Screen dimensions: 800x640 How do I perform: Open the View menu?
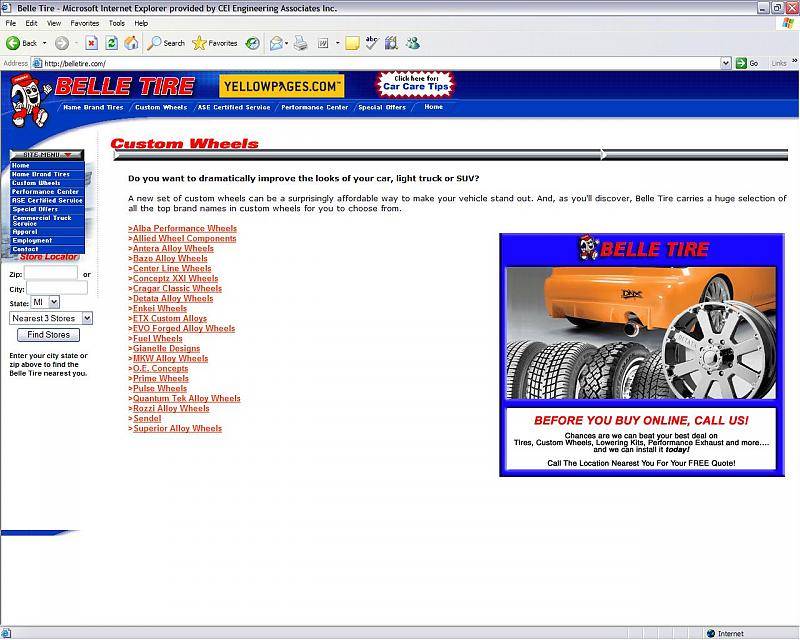pyautogui.click(x=54, y=23)
